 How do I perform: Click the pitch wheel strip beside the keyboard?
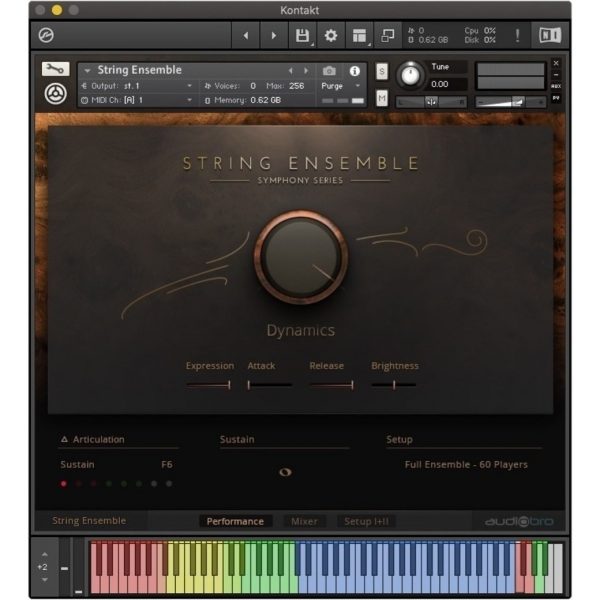tap(65, 567)
